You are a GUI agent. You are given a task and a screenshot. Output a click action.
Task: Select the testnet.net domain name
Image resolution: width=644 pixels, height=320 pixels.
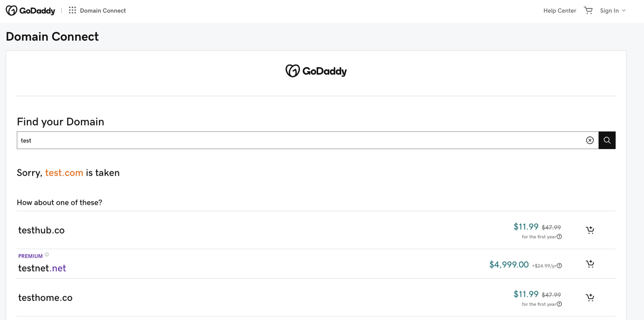[42, 267]
